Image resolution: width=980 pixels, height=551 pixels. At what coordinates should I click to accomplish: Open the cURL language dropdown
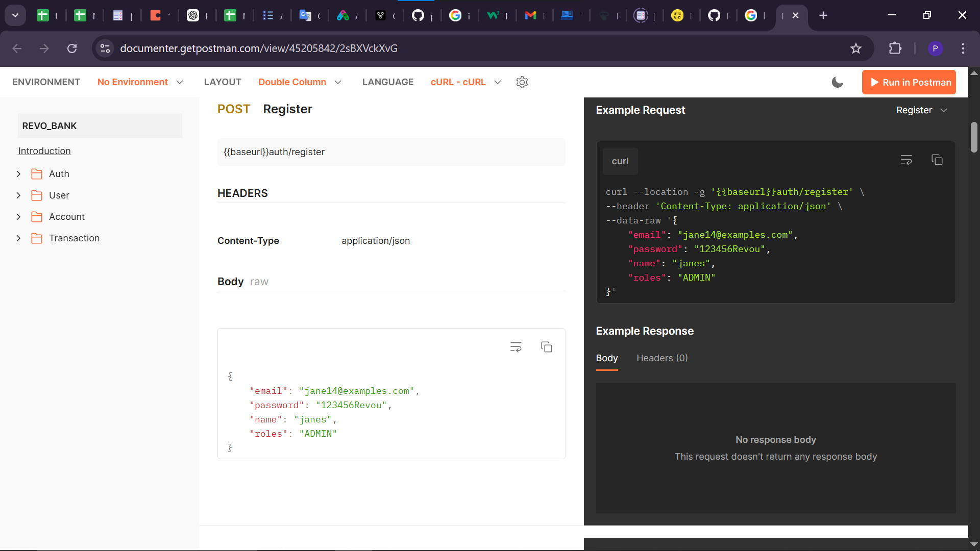(x=465, y=82)
